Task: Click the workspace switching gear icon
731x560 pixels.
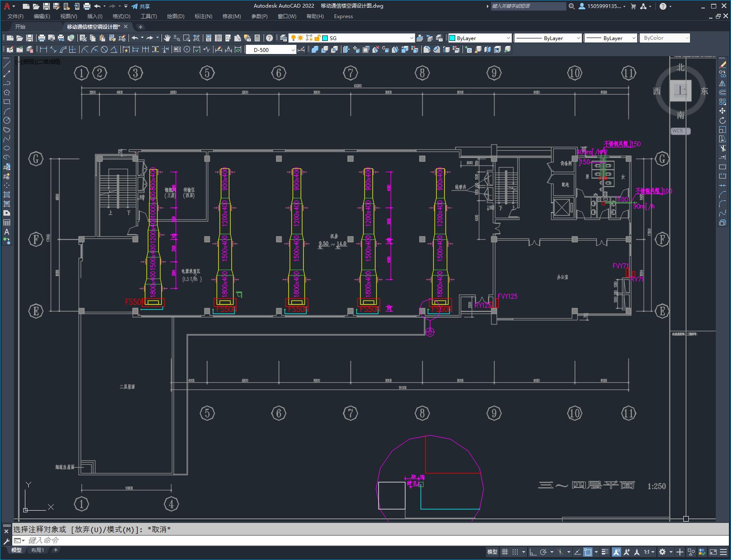Action: [662, 552]
